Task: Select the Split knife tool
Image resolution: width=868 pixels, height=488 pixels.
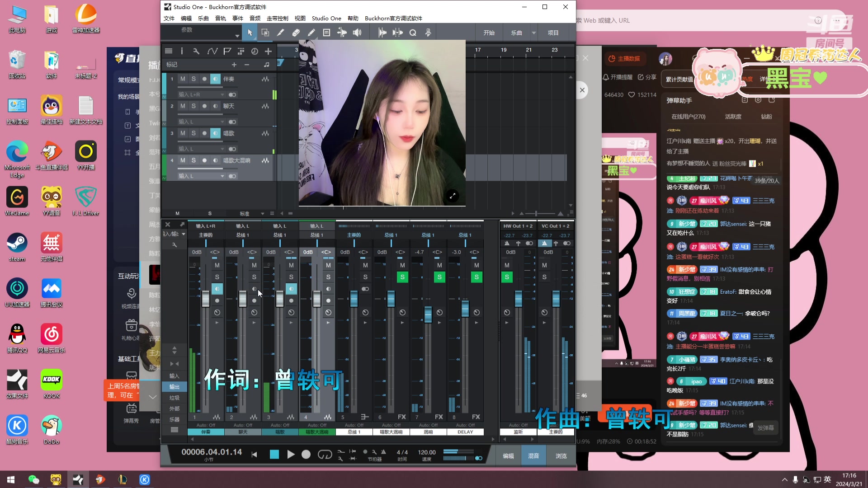Action: (280, 33)
